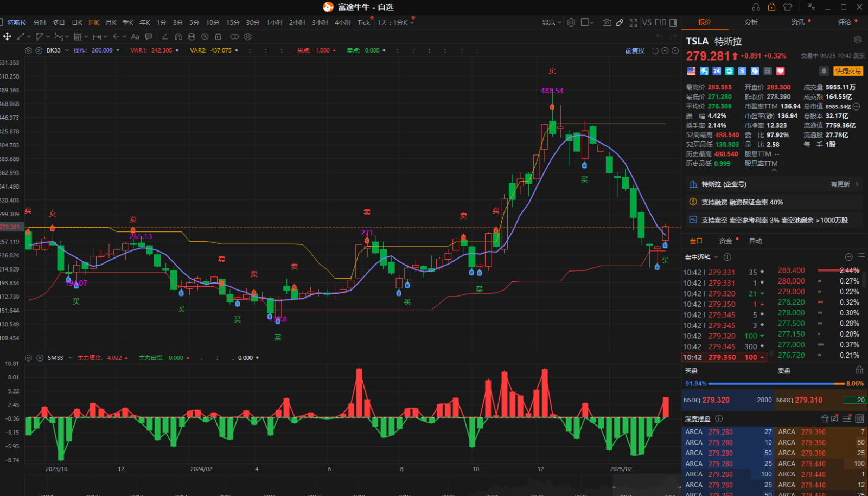
Task: Select the arrow annotation tool
Action: tap(116, 36)
